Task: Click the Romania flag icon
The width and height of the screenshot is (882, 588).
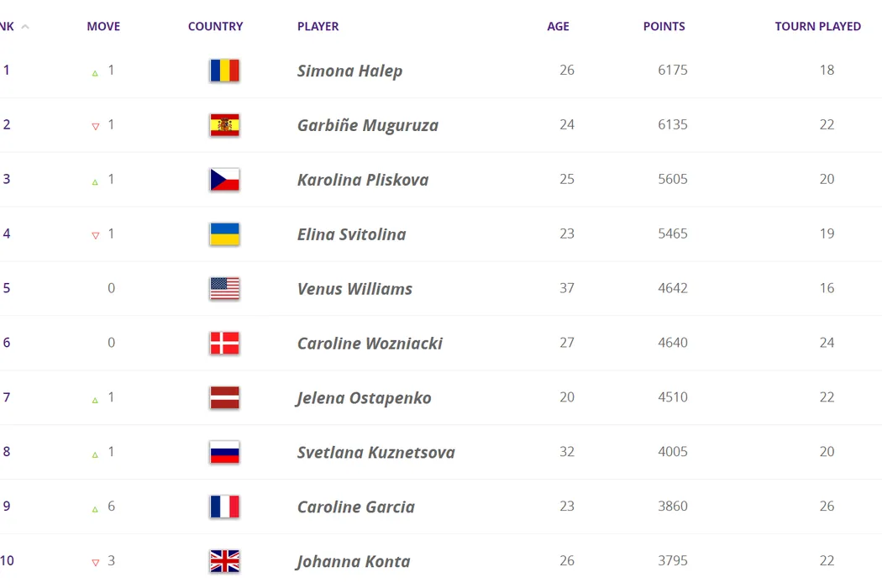Action: 224,71
